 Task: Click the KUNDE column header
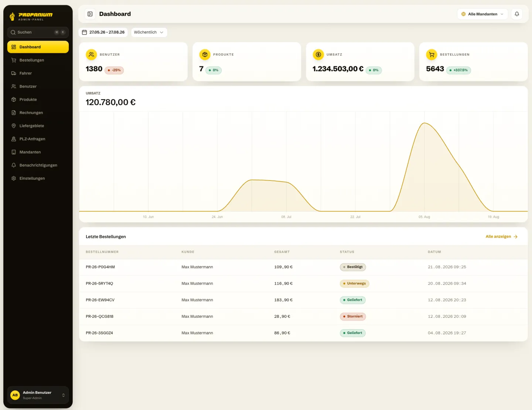(188, 252)
